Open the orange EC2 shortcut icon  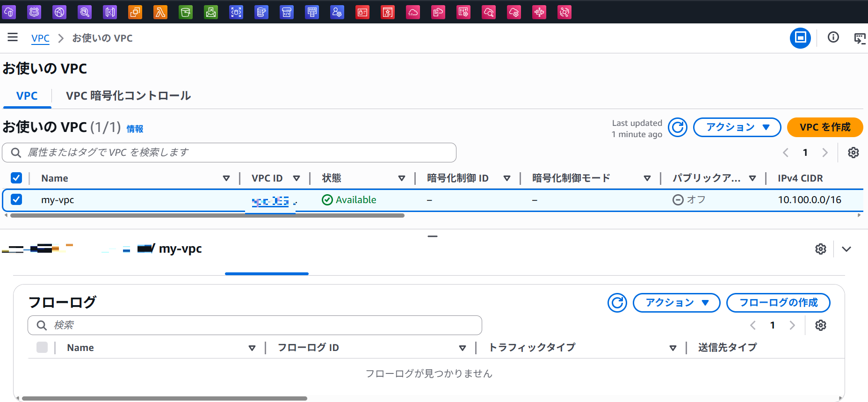tap(135, 12)
